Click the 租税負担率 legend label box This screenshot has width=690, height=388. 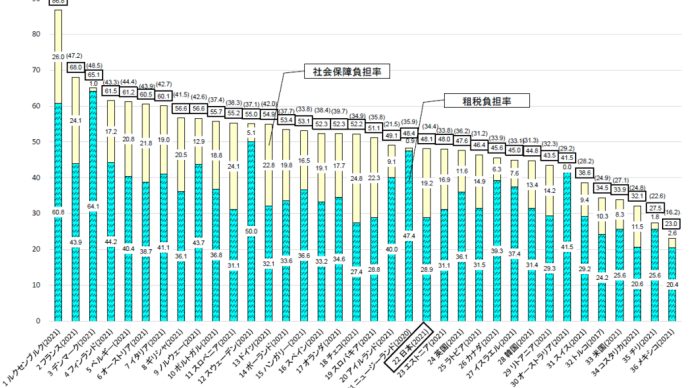[x=487, y=101]
